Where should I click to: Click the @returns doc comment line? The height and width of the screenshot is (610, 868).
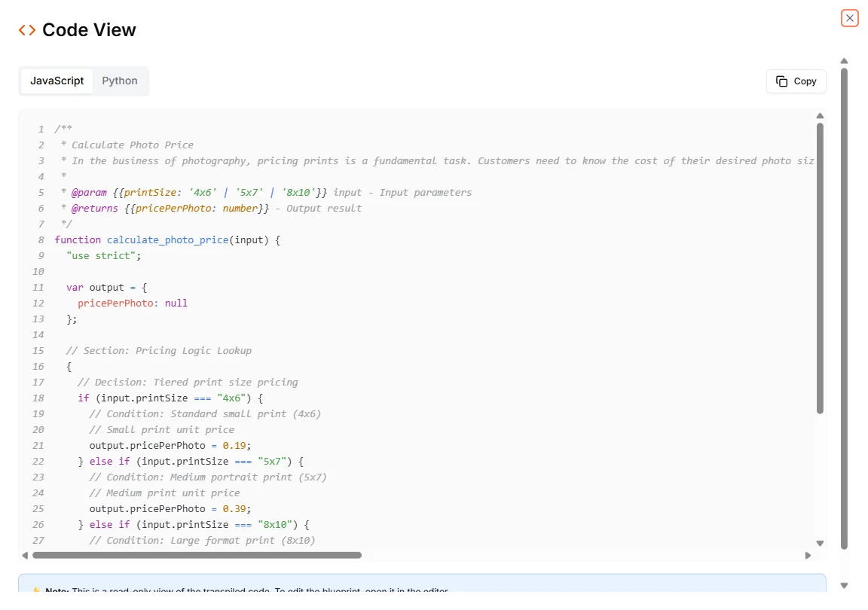(x=211, y=209)
